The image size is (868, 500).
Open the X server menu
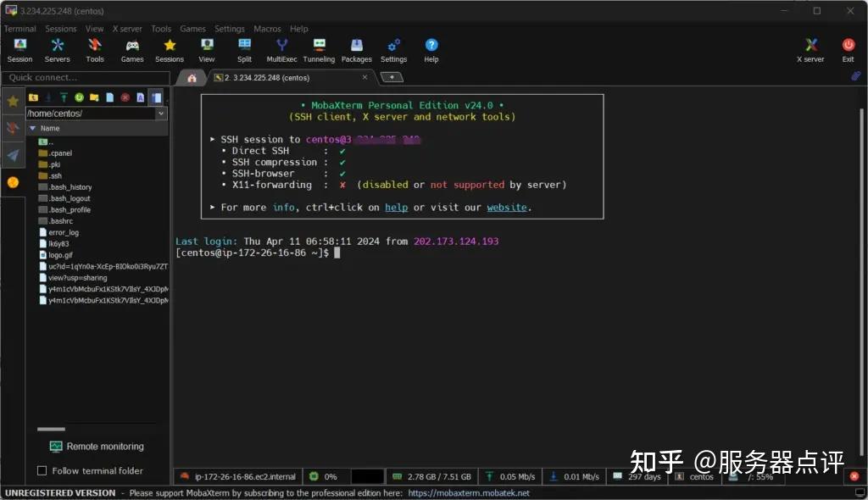(127, 29)
